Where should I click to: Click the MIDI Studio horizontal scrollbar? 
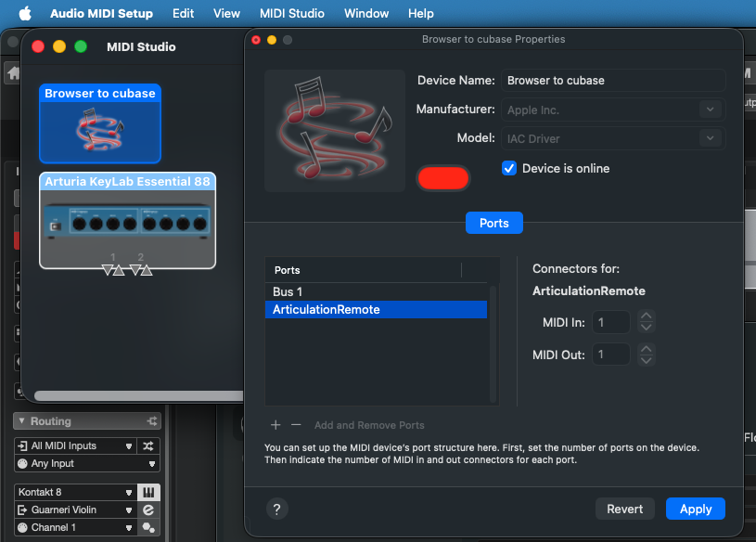(139, 396)
